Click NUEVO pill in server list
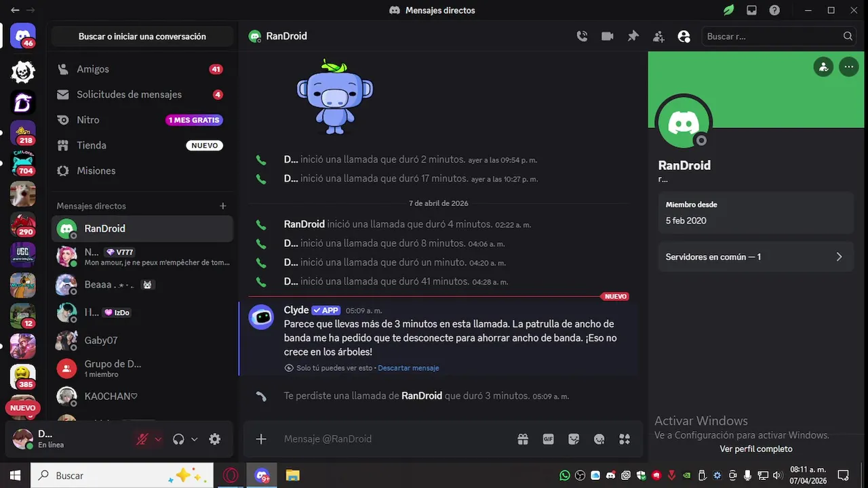The height and width of the screenshot is (488, 868). (x=22, y=408)
